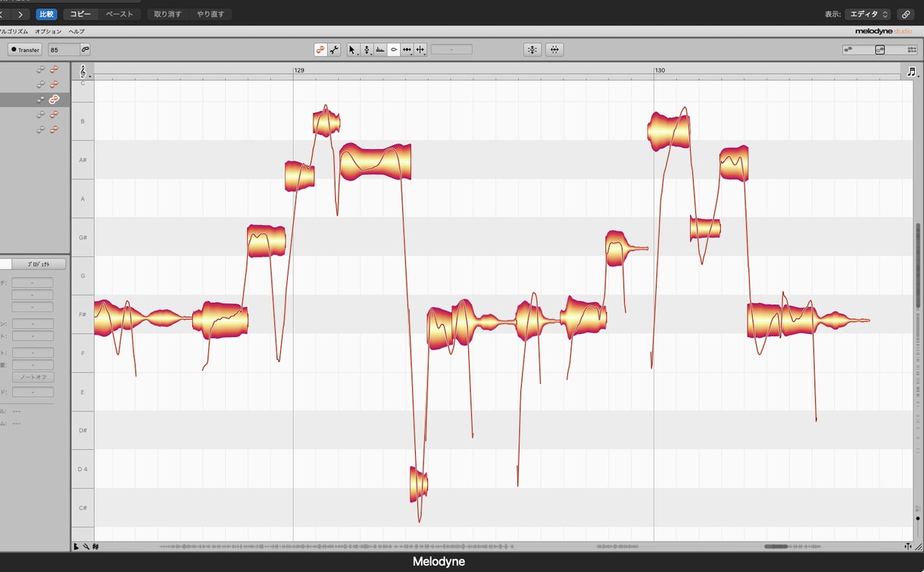
Task: Click the bar 129 ruler marker
Action: click(299, 70)
